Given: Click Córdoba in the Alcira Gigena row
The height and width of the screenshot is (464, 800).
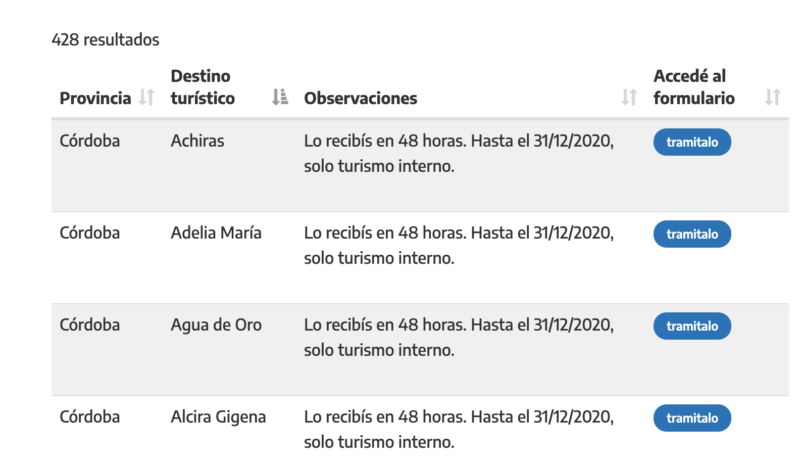Looking at the screenshot, I should coord(90,417).
